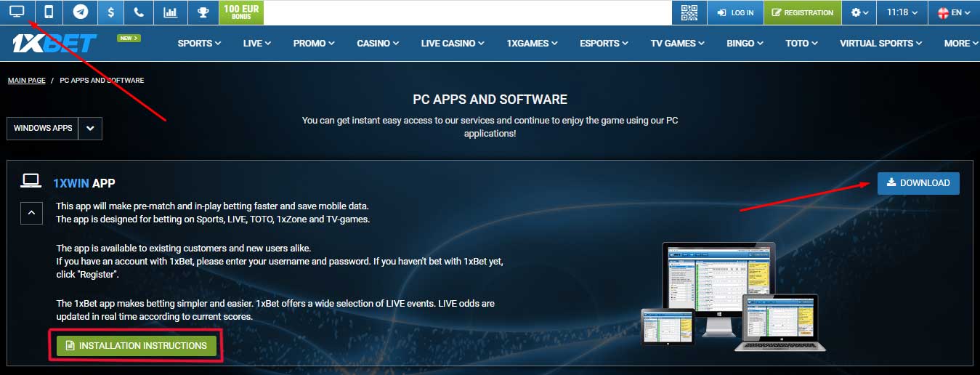Image resolution: width=980 pixels, height=375 pixels.
Task: Click the 1XWIN APP heading
Action: 84,183
